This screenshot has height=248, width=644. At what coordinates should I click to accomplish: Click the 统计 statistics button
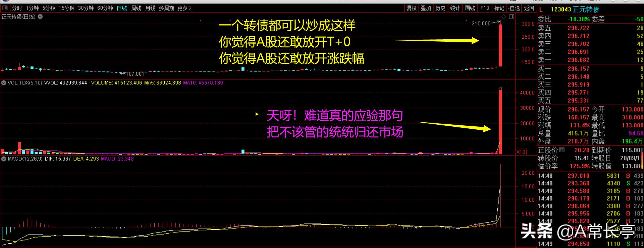pos(455,8)
